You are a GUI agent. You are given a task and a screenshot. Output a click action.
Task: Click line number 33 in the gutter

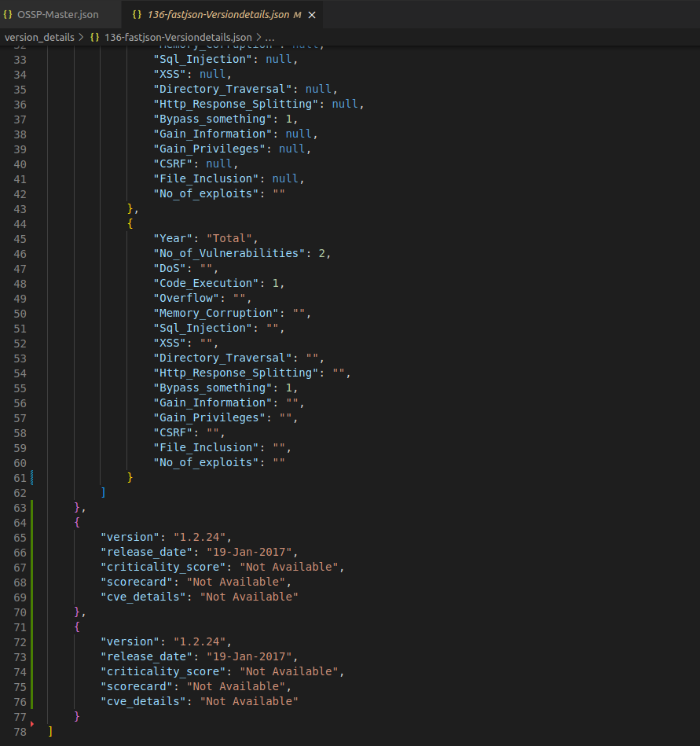[20, 60]
